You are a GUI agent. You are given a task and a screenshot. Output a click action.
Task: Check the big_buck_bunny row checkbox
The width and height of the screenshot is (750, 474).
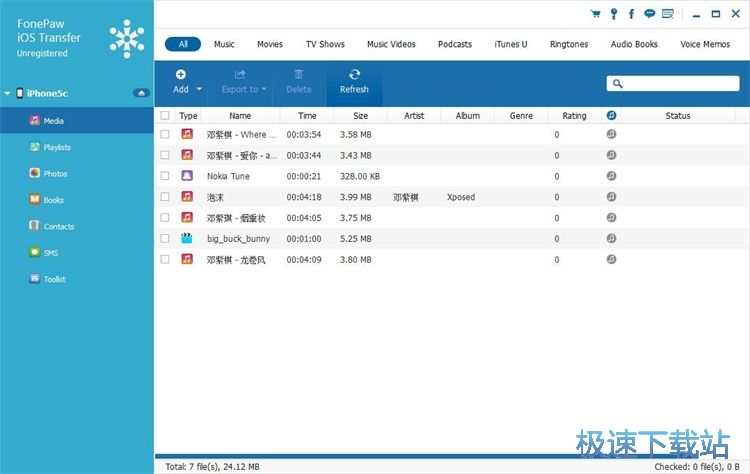tap(165, 238)
